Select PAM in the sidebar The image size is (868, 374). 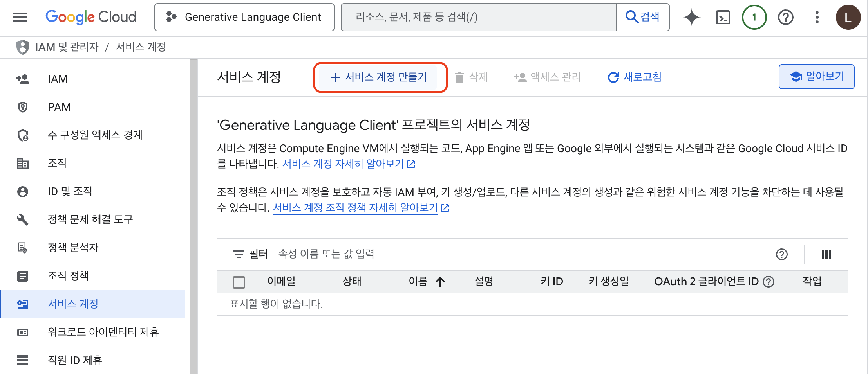tap(93, 107)
